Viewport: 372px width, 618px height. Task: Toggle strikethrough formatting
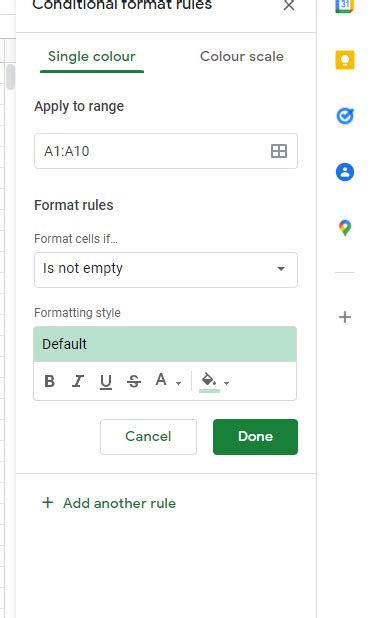[x=134, y=382]
